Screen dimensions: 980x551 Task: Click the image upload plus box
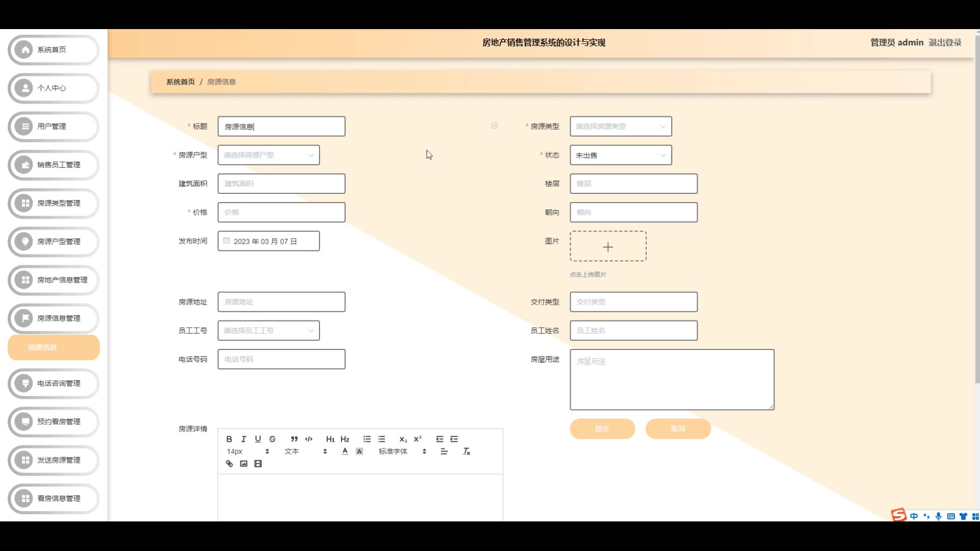(608, 247)
